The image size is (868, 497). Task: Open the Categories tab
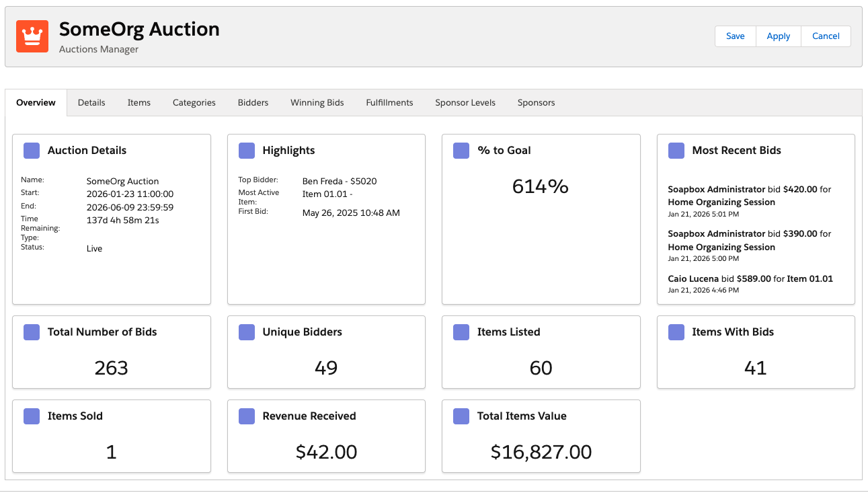tap(194, 103)
